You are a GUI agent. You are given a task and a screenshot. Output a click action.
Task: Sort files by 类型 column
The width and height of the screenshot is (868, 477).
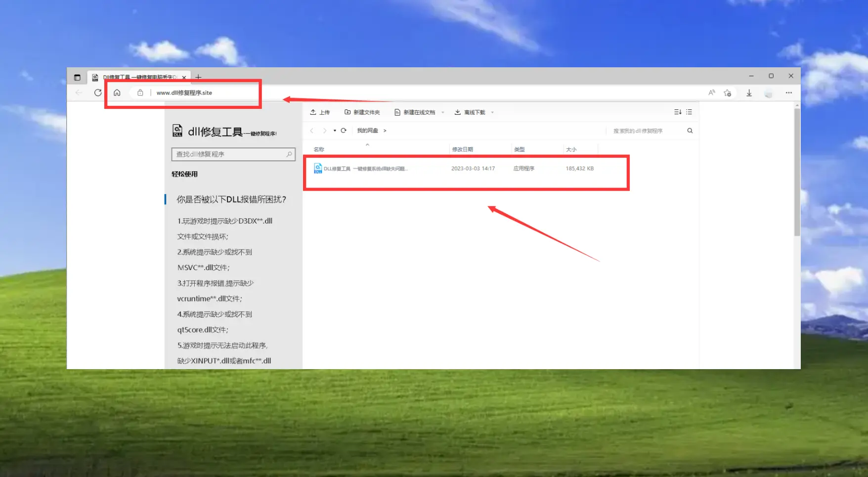click(x=519, y=149)
